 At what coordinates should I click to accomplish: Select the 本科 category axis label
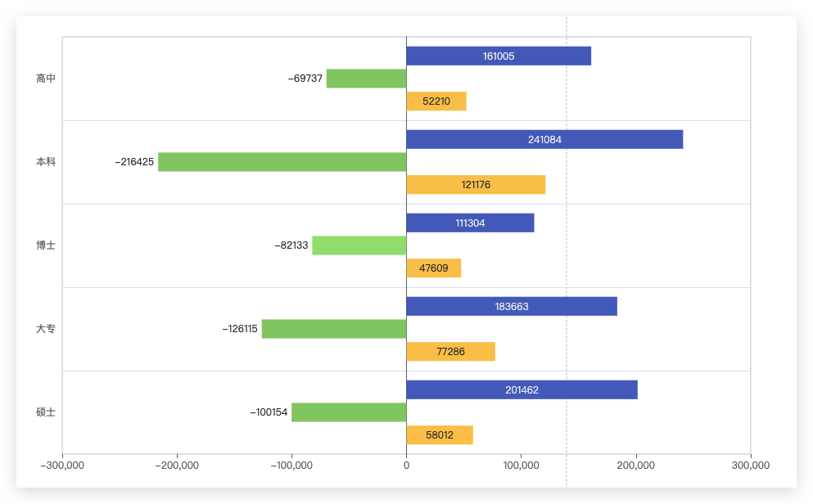pyautogui.click(x=46, y=162)
